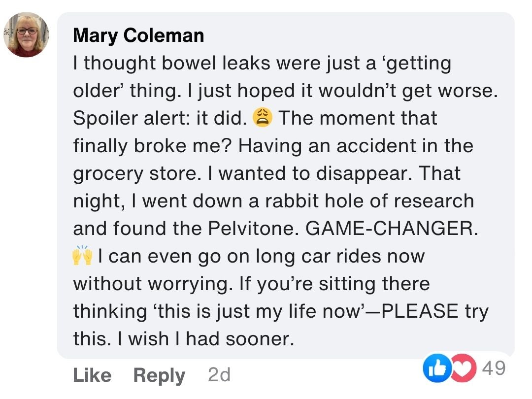Click the raised hands emoji
Screen dimensions: 532x399
pyautogui.click(x=82, y=256)
